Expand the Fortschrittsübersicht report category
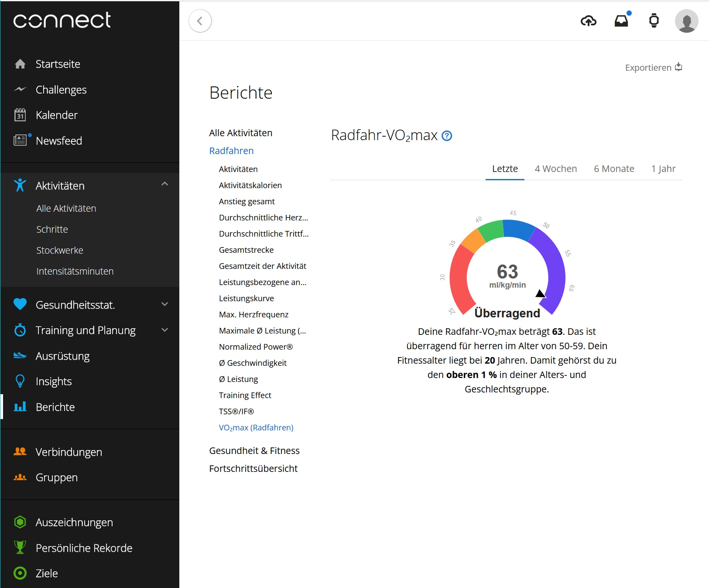Viewport: 709px width, 588px height. pyautogui.click(x=253, y=468)
